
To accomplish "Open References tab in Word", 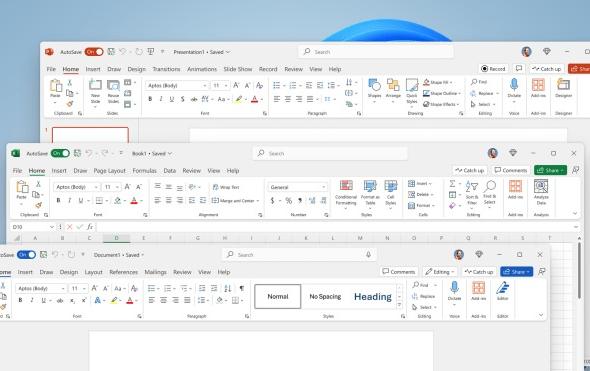I will tap(123, 272).
